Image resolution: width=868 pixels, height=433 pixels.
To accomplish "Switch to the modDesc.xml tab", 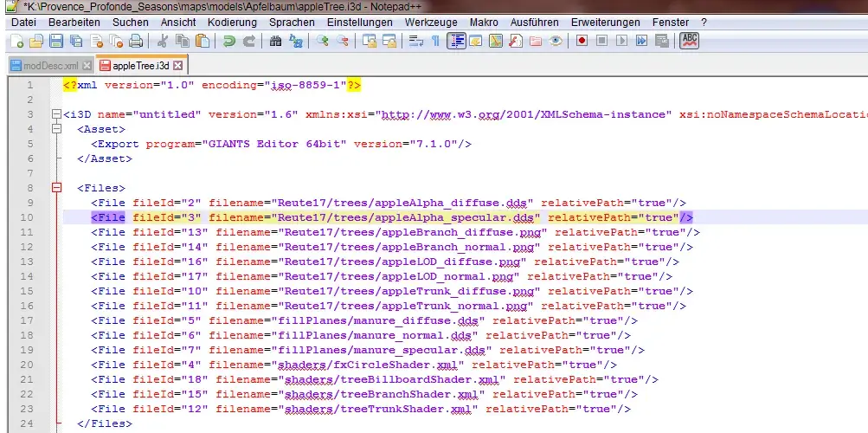I will 51,65.
